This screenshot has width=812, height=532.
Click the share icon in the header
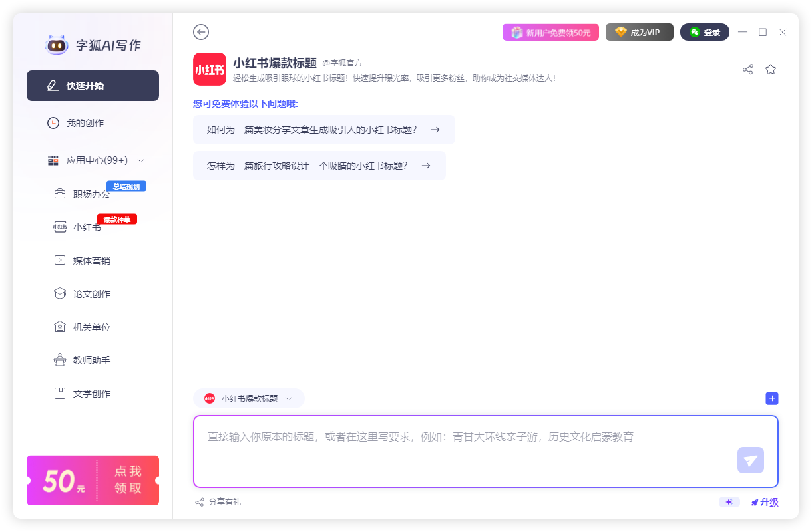(x=748, y=69)
